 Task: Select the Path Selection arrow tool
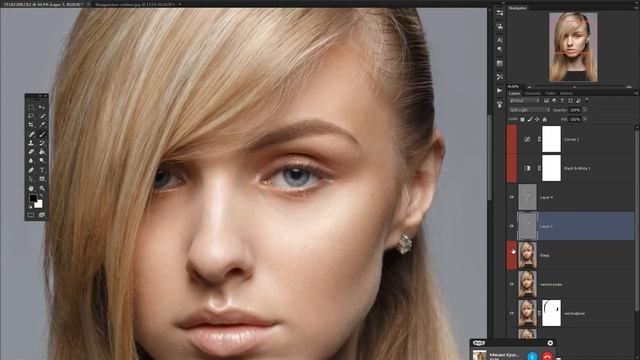pyautogui.click(x=31, y=179)
